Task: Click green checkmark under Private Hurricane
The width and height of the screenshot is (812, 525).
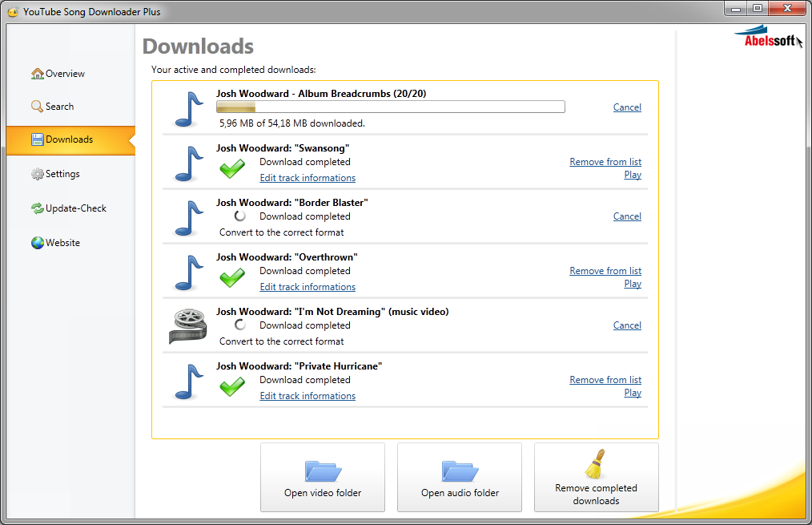Action: tap(232, 386)
